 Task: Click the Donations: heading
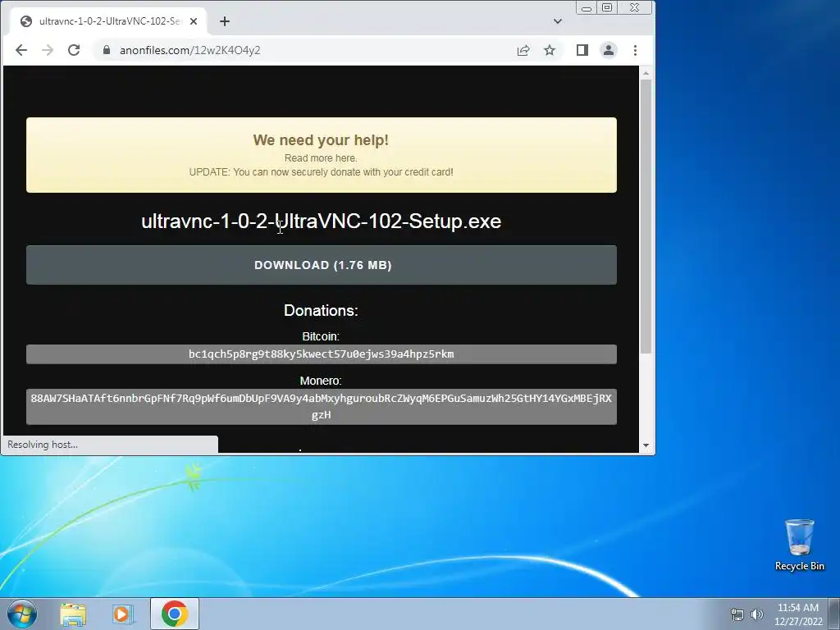point(321,311)
